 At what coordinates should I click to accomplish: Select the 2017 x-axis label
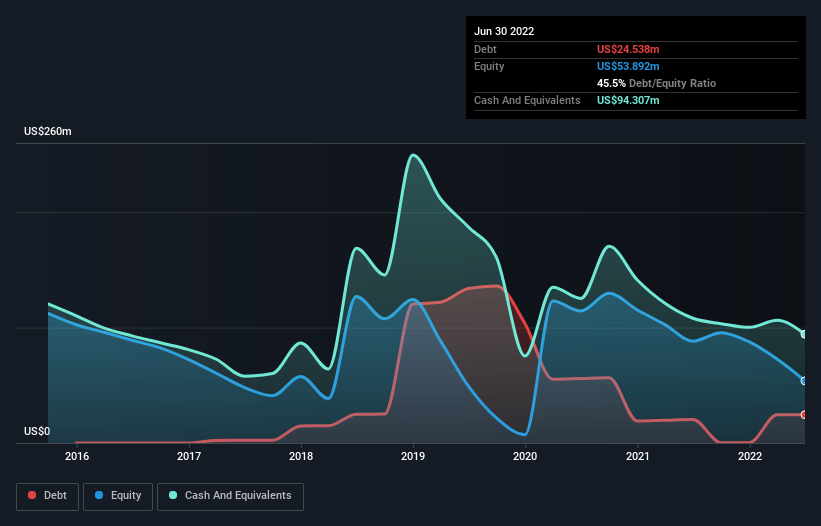(189, 456)
